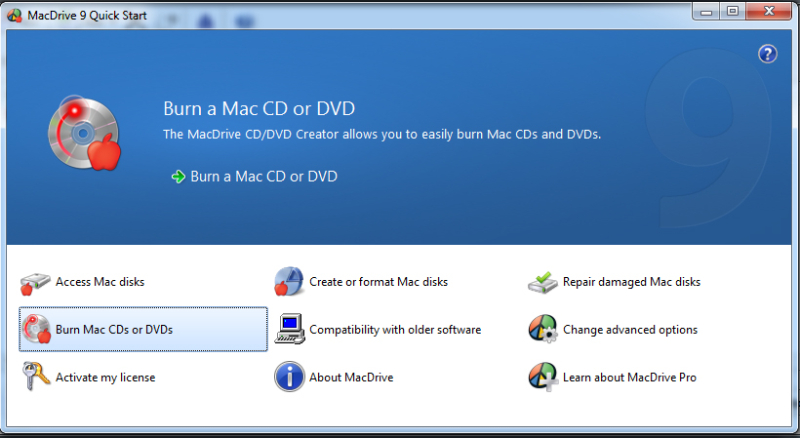
Task: Click the Change advanced options icon
Action: click(x=542, y=329)
